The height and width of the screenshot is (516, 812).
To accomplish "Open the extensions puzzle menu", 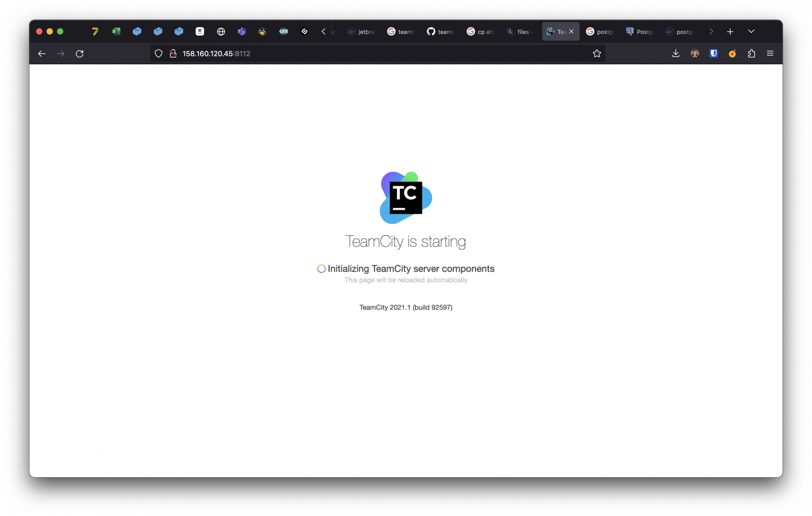I will pyautogui.click(x=751, y=54).
